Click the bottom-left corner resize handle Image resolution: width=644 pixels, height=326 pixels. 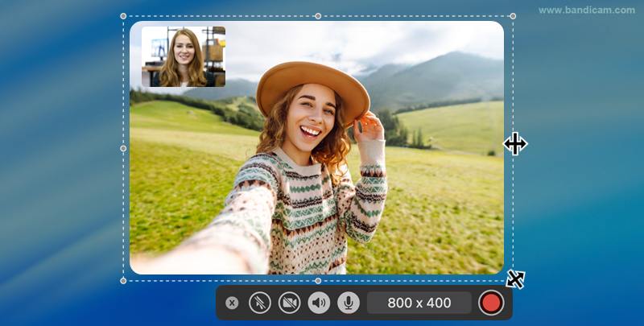[123, 280]
